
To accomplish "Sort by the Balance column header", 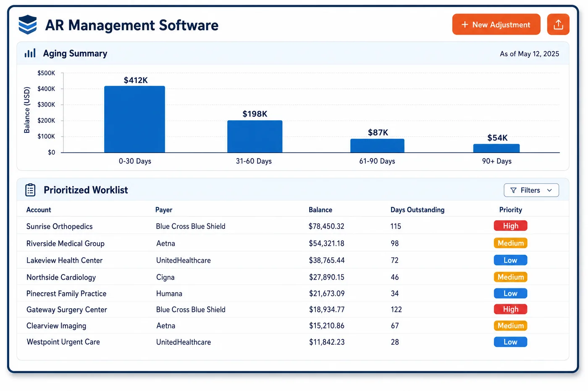I will click(320, 210).
